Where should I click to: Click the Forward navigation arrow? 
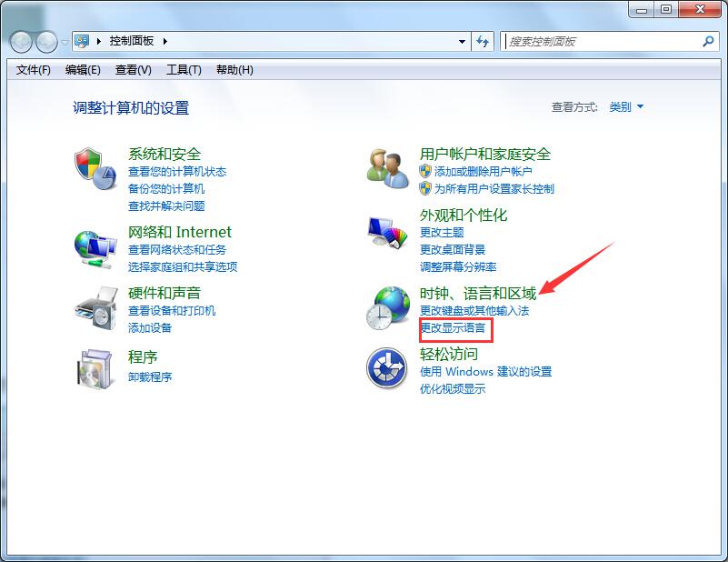click(x=46, y=42)
